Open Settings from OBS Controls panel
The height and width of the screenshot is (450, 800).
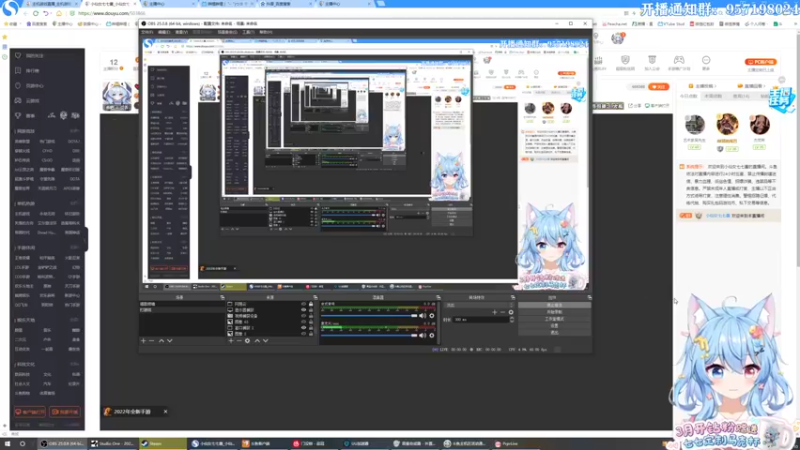point(554,326)
